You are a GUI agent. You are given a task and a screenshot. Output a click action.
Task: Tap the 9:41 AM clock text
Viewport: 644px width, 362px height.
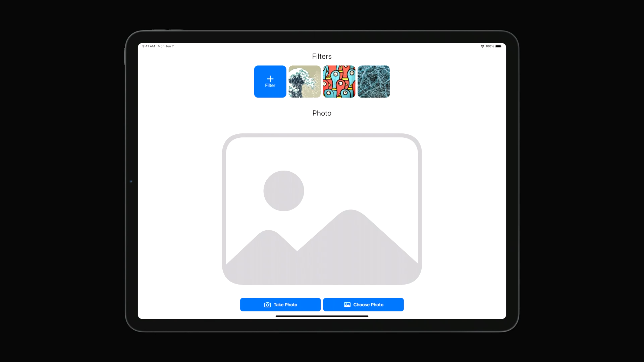[149, 46]
